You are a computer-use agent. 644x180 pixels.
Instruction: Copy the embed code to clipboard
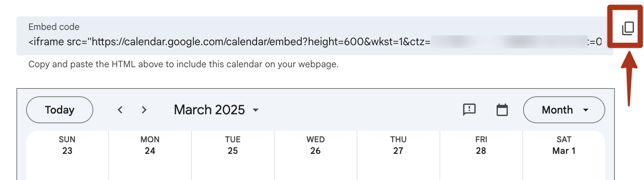[x=628, y=28]
